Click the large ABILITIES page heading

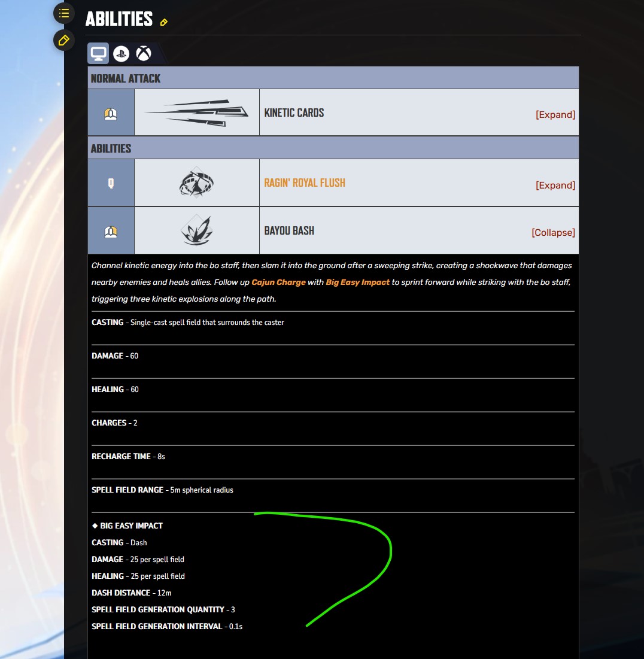point(119,19)
